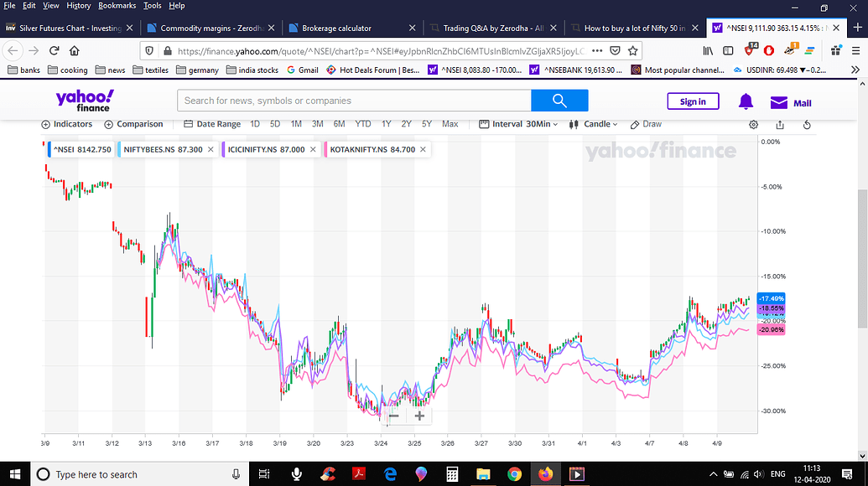Remove NIFTYBEES.NS from the comparison

click(x=209, y=148)
